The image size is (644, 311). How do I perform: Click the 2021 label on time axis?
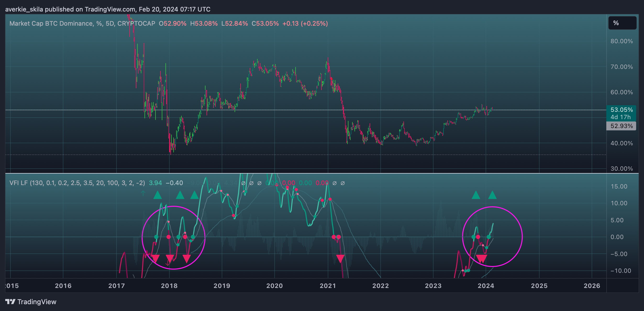(x=328, y=286)
